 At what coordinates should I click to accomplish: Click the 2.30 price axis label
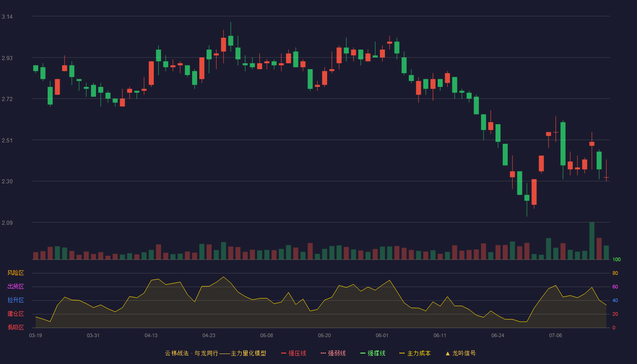tap(7, 182)
